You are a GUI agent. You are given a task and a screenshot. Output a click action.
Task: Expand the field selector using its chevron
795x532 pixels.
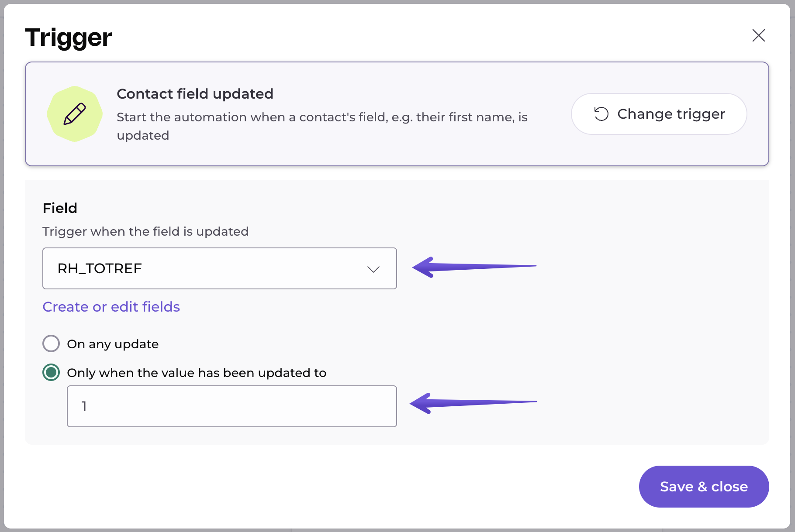pos(373,269)
